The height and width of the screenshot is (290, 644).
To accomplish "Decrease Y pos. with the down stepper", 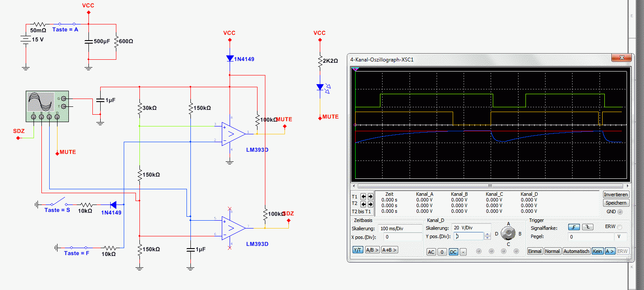I will [x=488, y=238].
